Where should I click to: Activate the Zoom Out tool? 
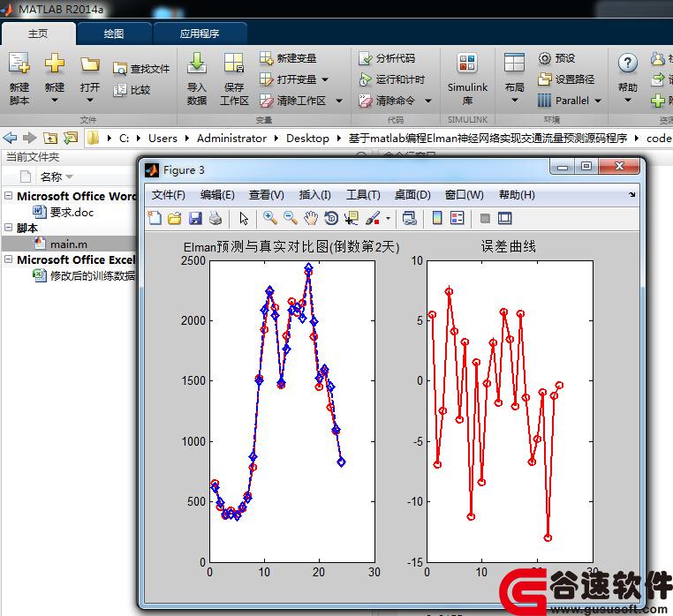tap(291, 218)
